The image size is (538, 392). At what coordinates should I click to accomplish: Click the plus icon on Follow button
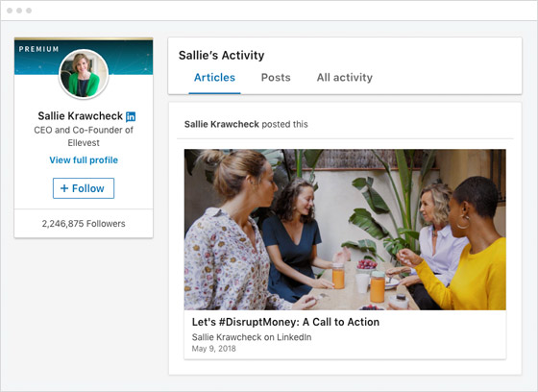coord(64,188)
